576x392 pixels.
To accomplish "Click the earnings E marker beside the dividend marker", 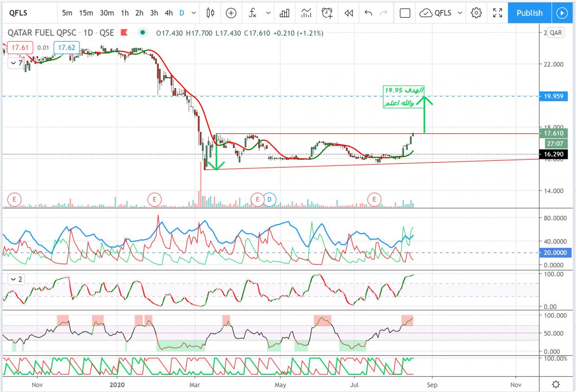I will [257, 199].
